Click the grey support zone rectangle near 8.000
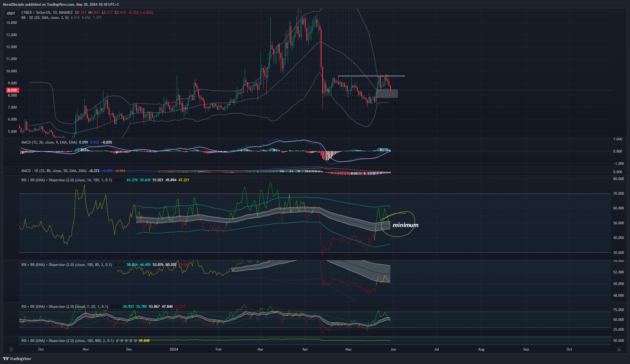This screenshot has height=364, width=630. [x=387, y=94]
